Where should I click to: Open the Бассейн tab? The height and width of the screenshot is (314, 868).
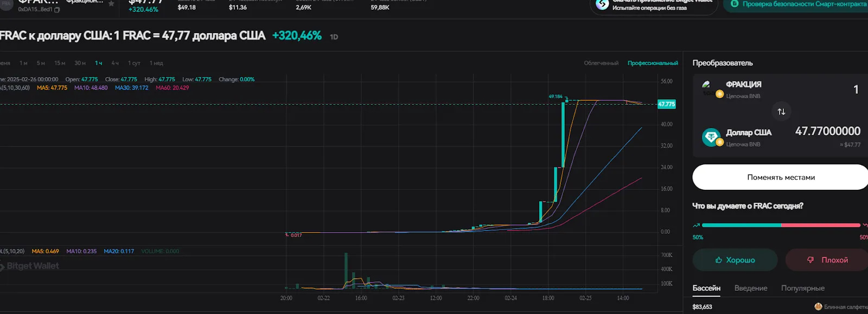[x=706, y=288]
